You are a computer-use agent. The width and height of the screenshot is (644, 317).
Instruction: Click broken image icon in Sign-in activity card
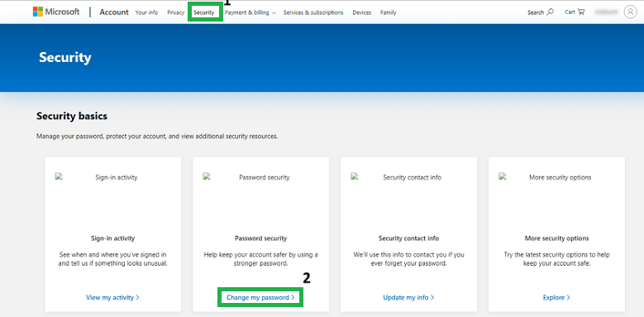tap(59, 176)
